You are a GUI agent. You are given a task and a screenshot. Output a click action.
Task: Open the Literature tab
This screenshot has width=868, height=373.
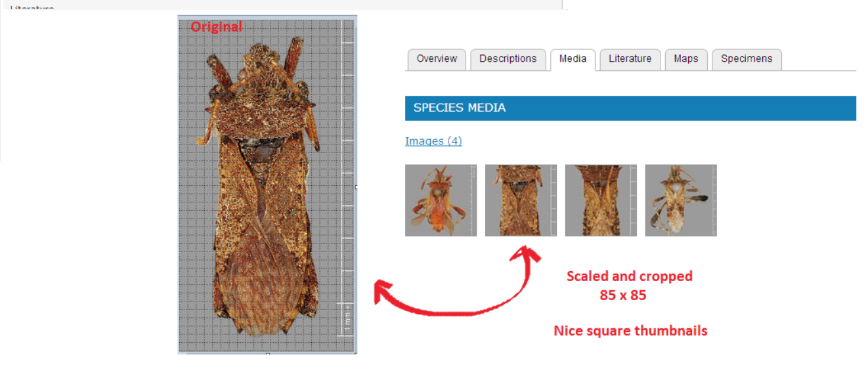point(630,59)
